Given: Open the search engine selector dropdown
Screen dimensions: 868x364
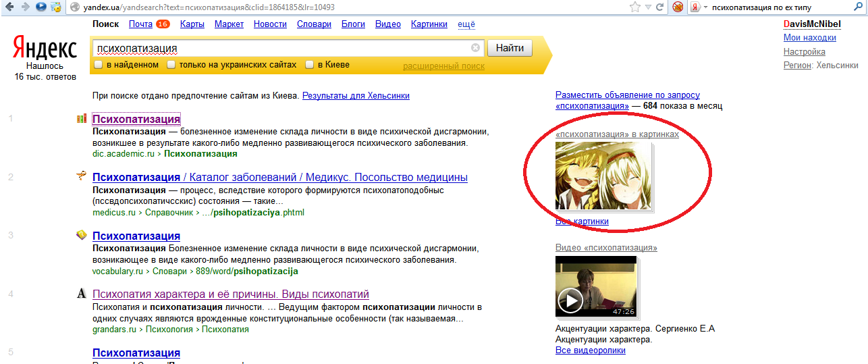Looking at the screenshot, I should [x=705, y=7].
